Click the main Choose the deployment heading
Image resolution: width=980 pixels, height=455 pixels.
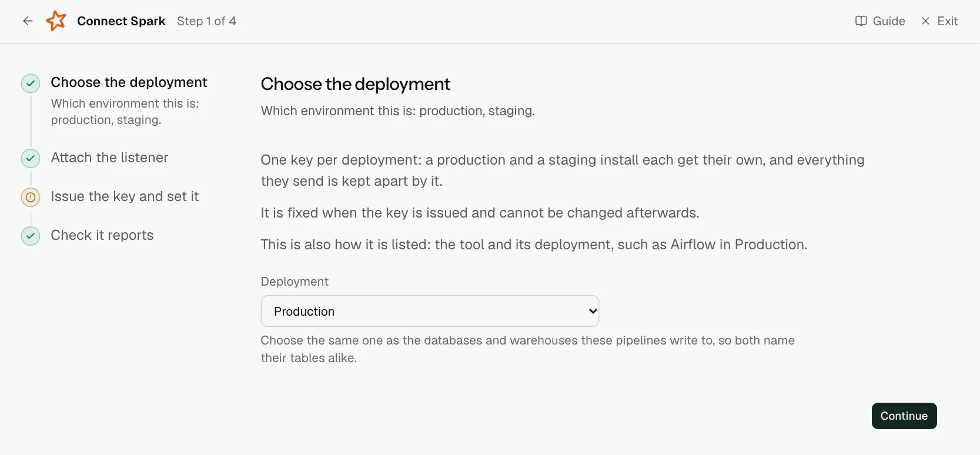(x=356, y=84)
